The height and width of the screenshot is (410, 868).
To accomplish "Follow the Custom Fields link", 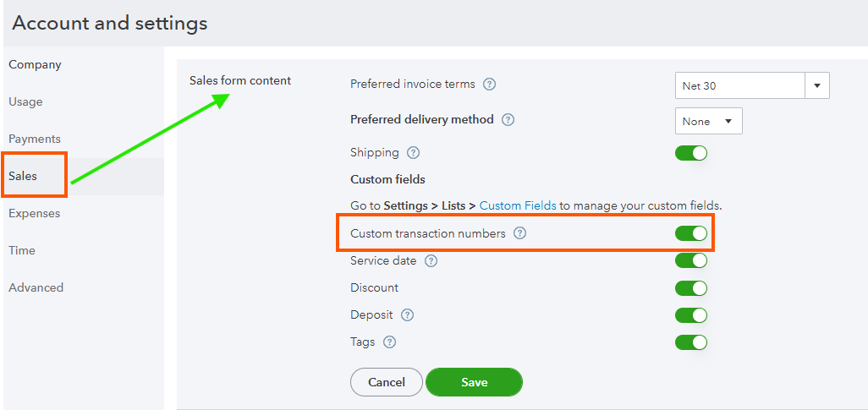I will click(518, 205).
